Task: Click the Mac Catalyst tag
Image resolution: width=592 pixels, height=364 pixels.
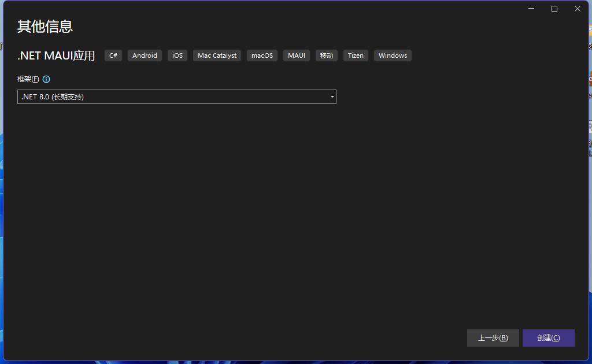Action: (x=217, y=55)
